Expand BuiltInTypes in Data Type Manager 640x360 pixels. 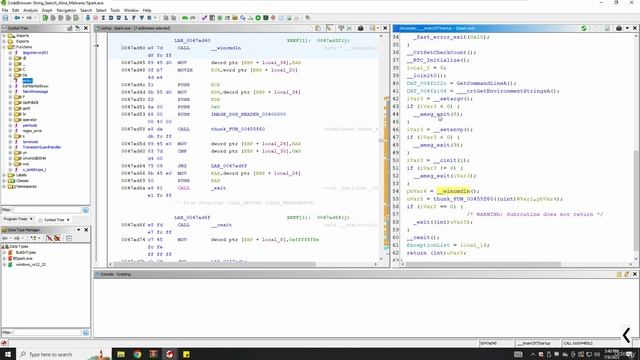4,253
